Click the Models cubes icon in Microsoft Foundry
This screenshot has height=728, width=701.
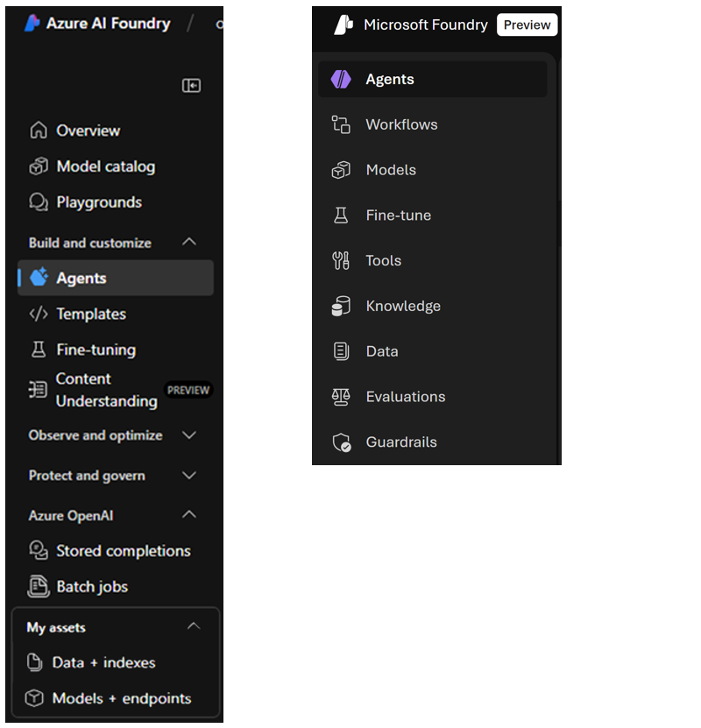(341, 170)
